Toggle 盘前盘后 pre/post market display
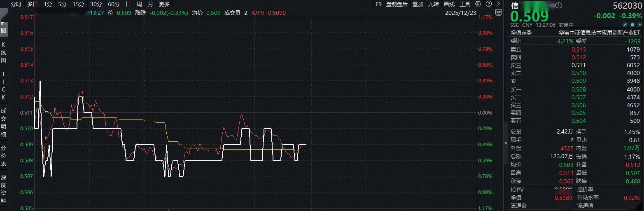This screenshot has width=644, height=211. tap(397, 4)
